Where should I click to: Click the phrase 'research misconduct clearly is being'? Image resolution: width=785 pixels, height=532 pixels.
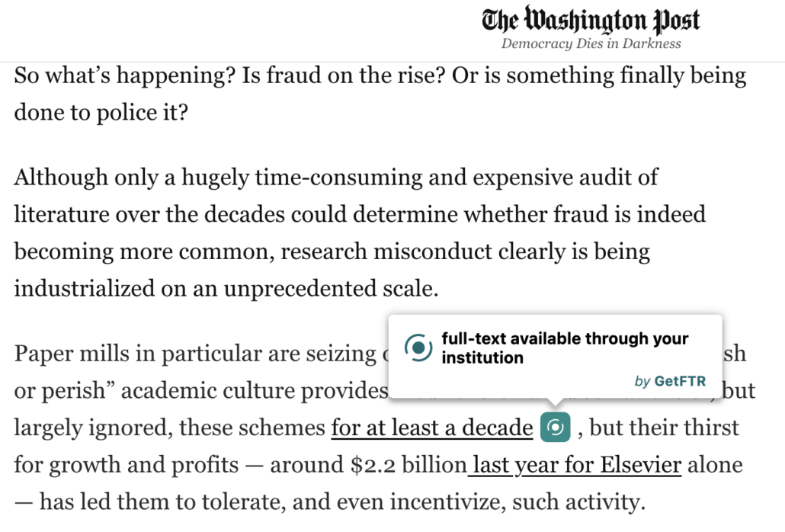(x=465, y=252)
